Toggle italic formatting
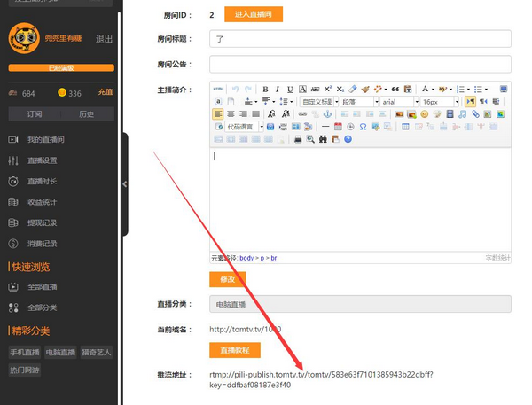This screenshot has width=532, height=405. tap(278, 90)
